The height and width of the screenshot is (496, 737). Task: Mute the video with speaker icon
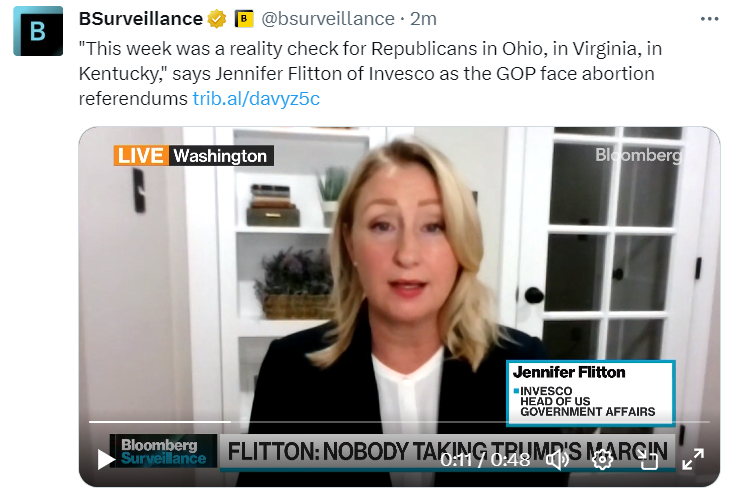click(557, 459)
